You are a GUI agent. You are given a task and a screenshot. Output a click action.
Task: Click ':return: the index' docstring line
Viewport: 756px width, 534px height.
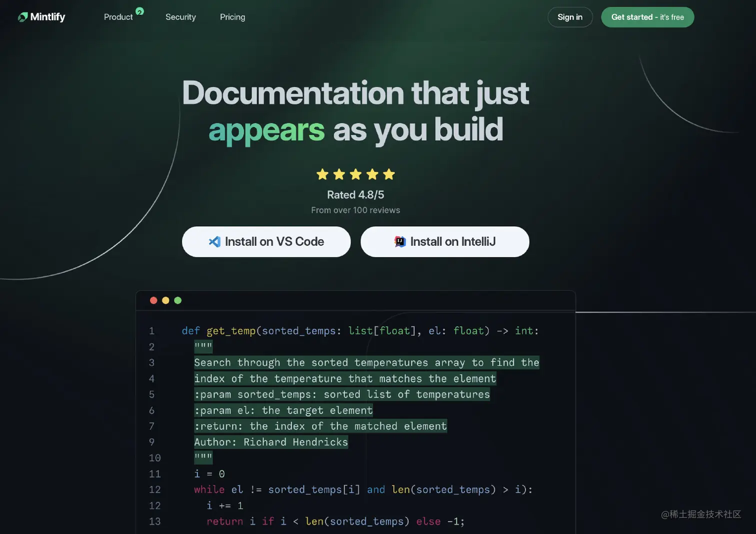[x=320, y=426]
